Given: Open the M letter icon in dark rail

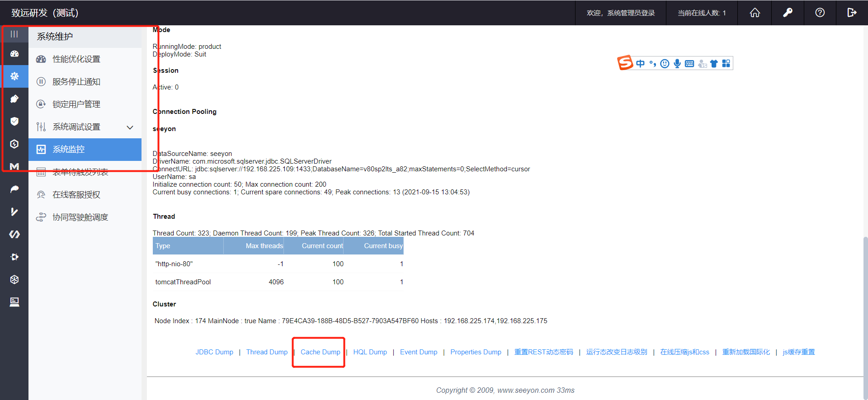Looking at the screenshot, I should tap(14, 166).
